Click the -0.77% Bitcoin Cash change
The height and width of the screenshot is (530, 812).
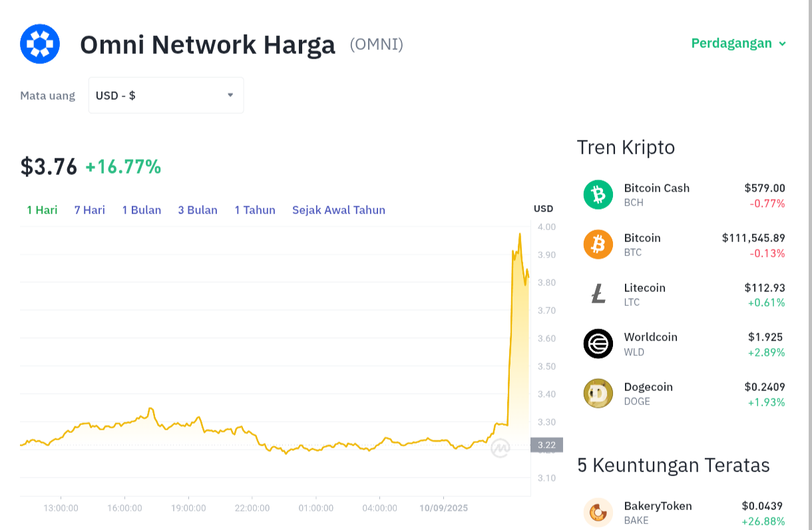pos(767,203)
